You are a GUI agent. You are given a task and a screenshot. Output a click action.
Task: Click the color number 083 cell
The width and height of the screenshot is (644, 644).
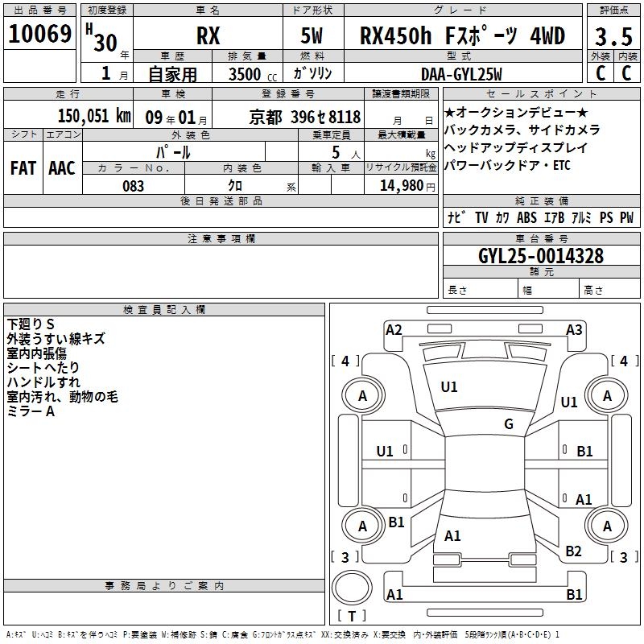point(134,186)
